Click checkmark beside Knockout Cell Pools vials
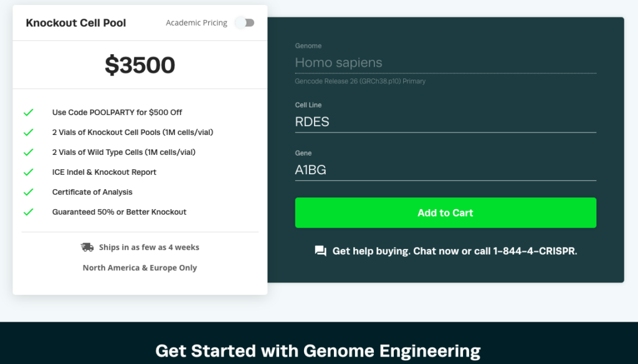The image size is (638, 364). point(28,133)
